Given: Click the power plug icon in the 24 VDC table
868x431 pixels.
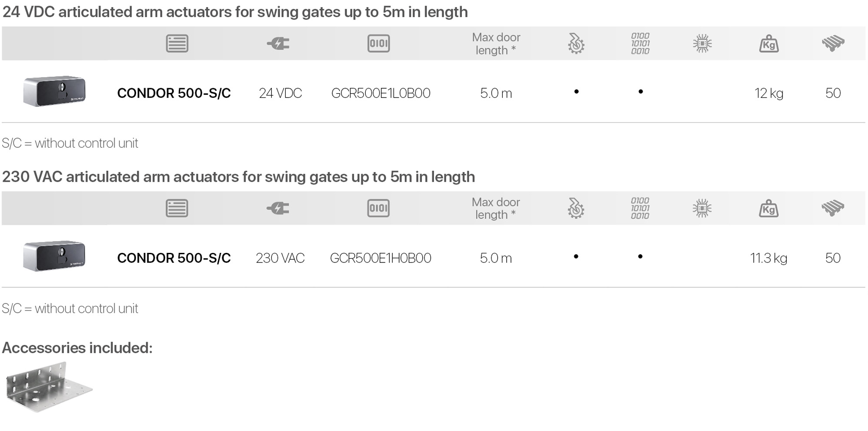Looking at the screenshot, I should 278,43.
